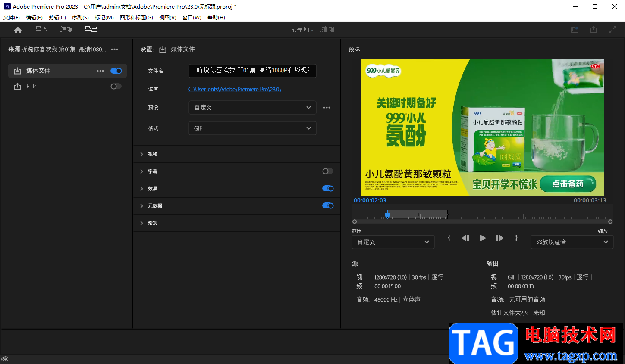Click the left range handle circle
The width and height of the screenshot is (625, 364).
[355, 221]
